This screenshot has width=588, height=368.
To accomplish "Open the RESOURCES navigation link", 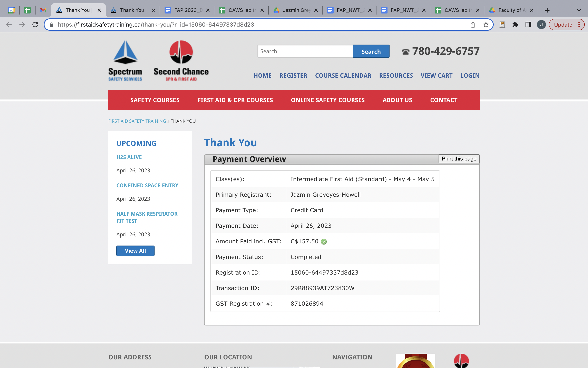I will [396, 76].
